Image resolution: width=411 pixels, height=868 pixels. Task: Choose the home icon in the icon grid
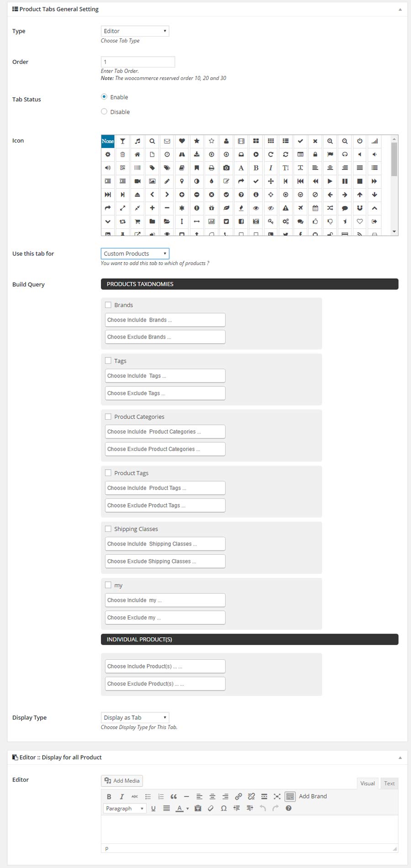[x=137, y=154]
